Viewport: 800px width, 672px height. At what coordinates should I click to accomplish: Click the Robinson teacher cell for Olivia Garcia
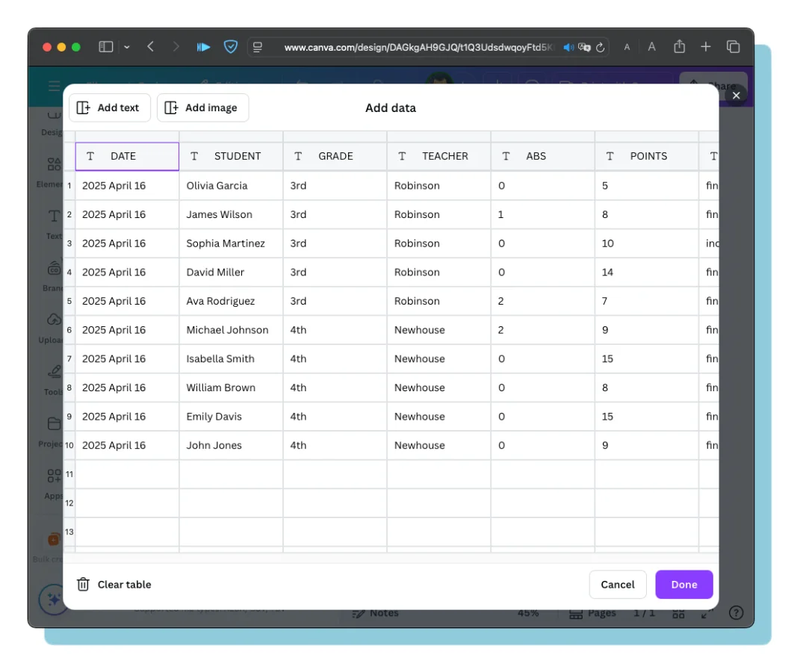tap(438, 186)
